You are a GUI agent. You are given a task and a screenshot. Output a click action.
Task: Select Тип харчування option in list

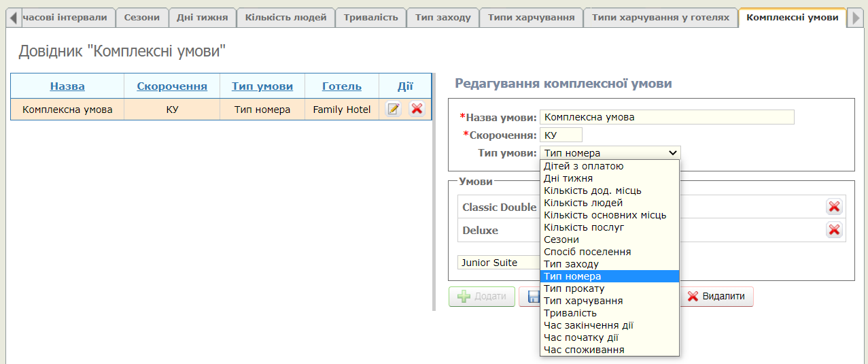coord(583,301)
